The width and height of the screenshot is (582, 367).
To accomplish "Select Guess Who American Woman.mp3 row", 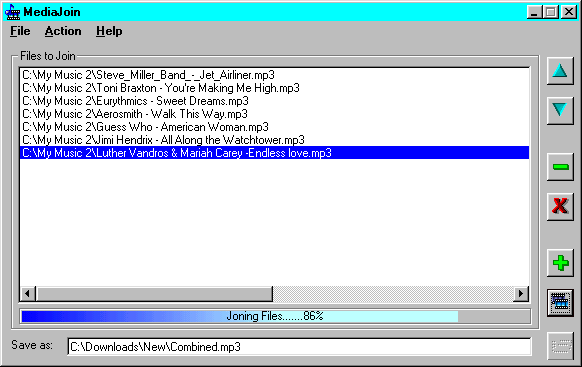I will coord(274,127).
